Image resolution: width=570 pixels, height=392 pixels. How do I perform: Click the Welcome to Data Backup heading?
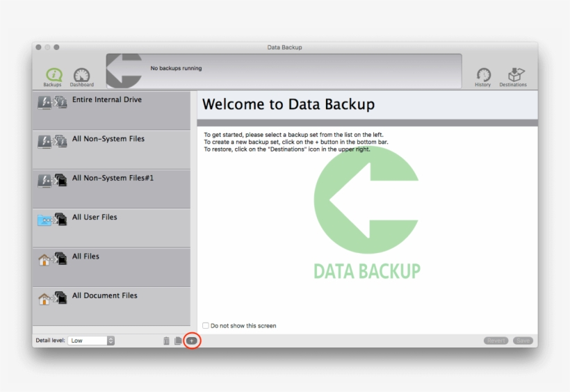click(288, 104)
